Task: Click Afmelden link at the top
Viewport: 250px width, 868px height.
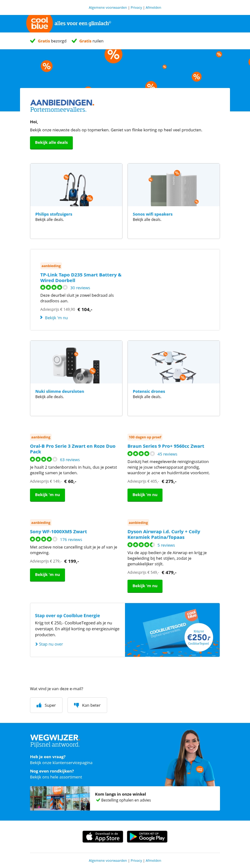Action: pyautogui.click(x=153, y=7)
